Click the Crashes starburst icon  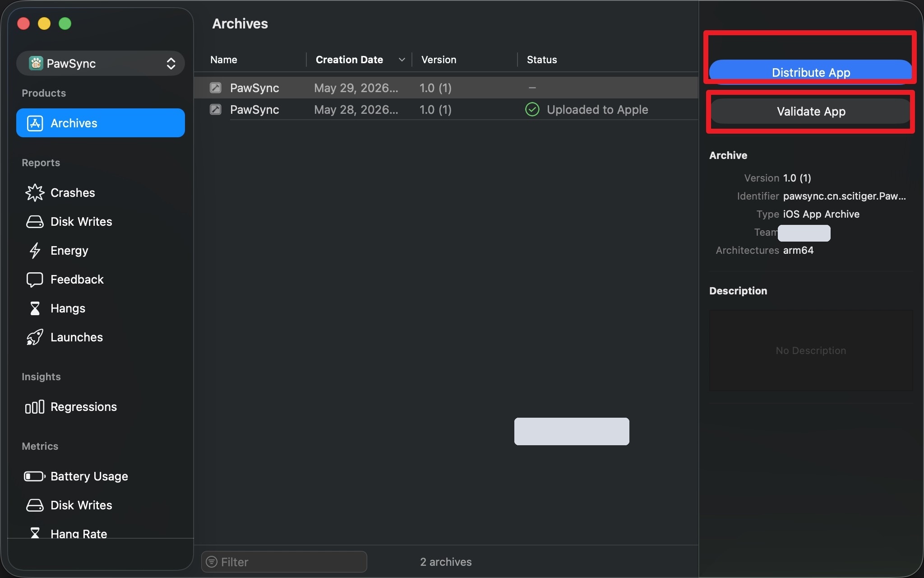coord(35,193)
